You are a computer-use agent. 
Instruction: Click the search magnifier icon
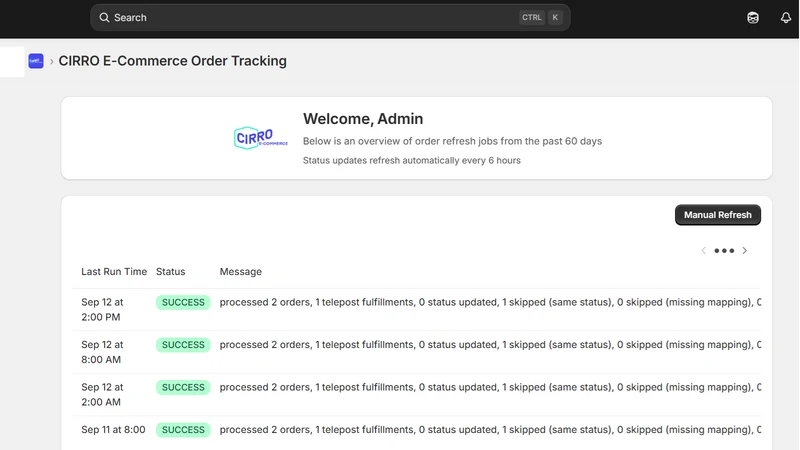[x=104, y=17]
